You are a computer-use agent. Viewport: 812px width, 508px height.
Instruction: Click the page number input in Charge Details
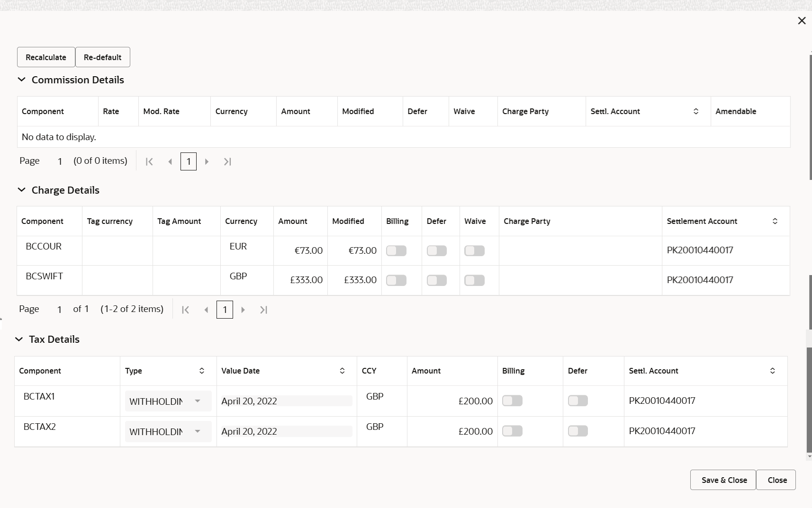tap(225, 310)
